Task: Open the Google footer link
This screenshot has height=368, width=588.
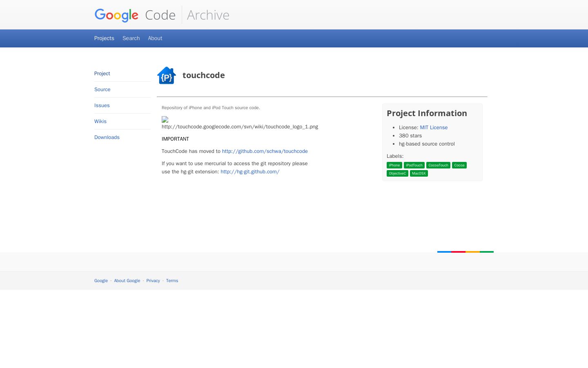Action: point(101,281)
